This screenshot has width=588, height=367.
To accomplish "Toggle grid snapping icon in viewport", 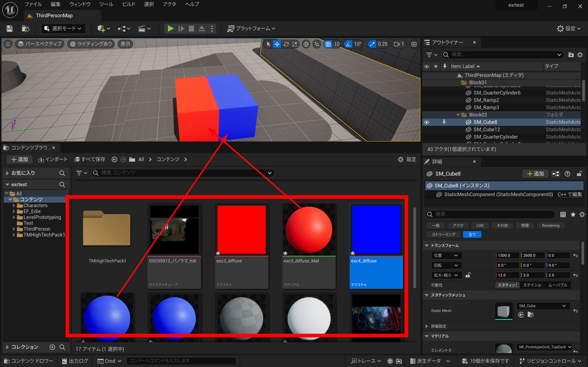I will tap(328, 44).
